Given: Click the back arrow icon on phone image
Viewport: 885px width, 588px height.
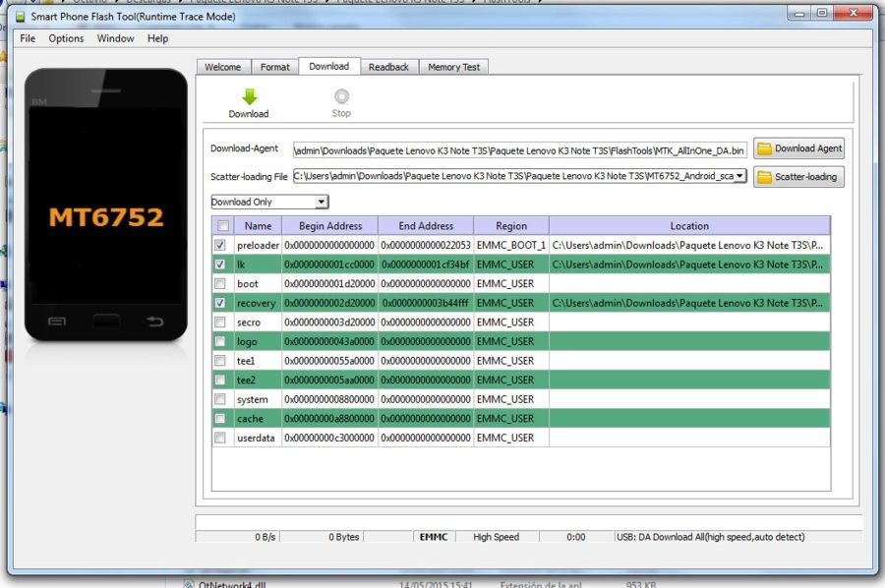Looking at the screenshot, I should (154, 322).
